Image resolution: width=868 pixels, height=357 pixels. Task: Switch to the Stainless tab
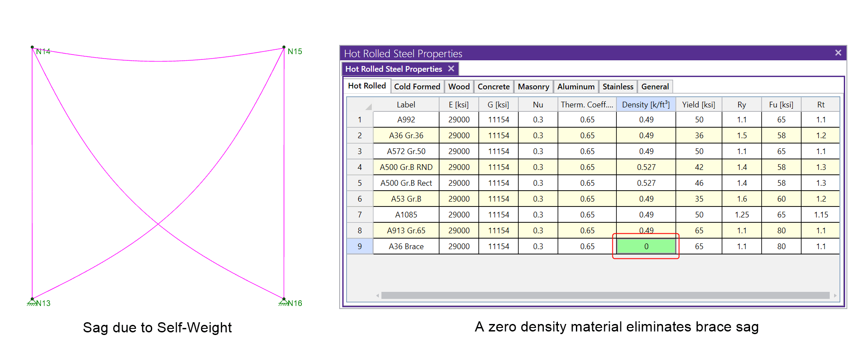click(x=618, y=87)
